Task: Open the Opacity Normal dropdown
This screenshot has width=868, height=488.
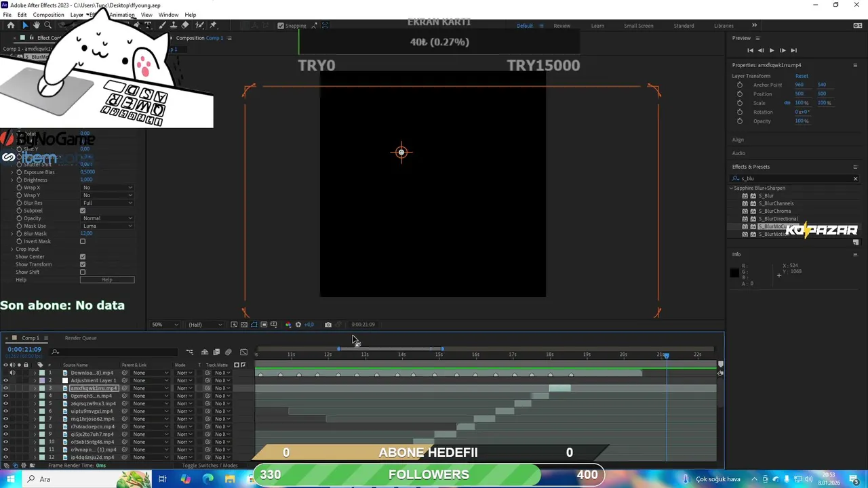Action: click(x=108, y=218)
